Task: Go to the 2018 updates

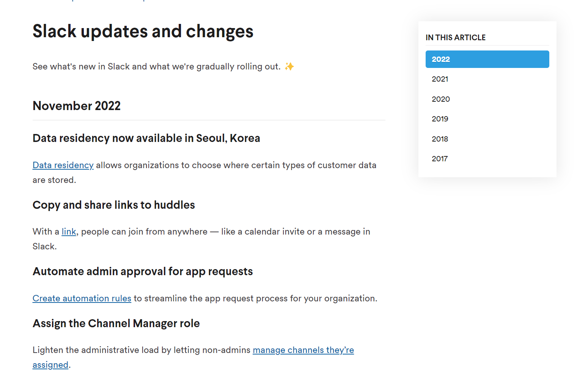Action: 440,139
